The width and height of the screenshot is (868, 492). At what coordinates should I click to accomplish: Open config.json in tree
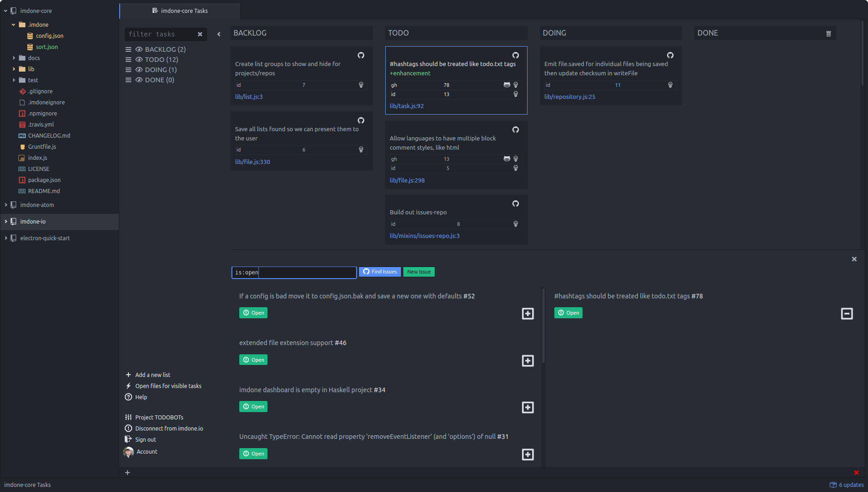(49, 36)
